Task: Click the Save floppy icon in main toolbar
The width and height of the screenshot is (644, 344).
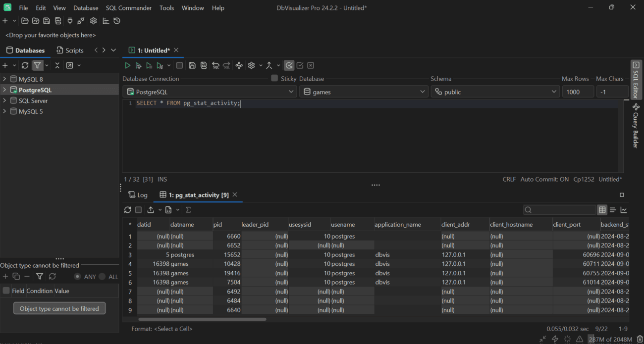Action: coord(47,21)
